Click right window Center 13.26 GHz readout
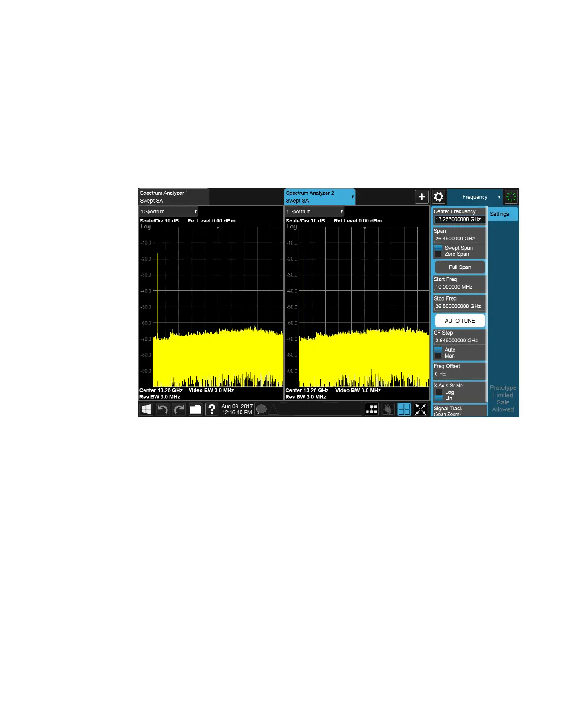Viewport: 563px width, 728px height. [307, 390]
